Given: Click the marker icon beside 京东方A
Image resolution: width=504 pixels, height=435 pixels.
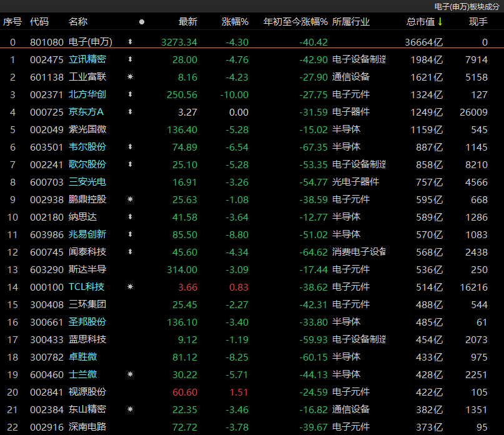Looking at the screenshot, I should point(130,112).
